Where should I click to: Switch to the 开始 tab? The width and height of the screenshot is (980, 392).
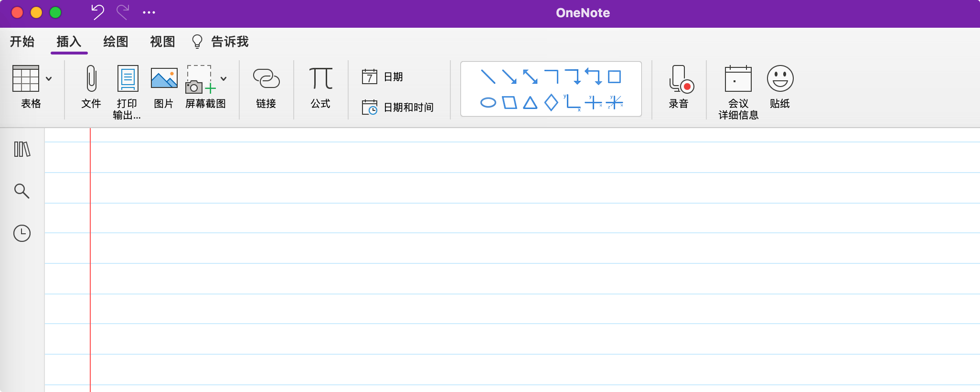(22, 42)
